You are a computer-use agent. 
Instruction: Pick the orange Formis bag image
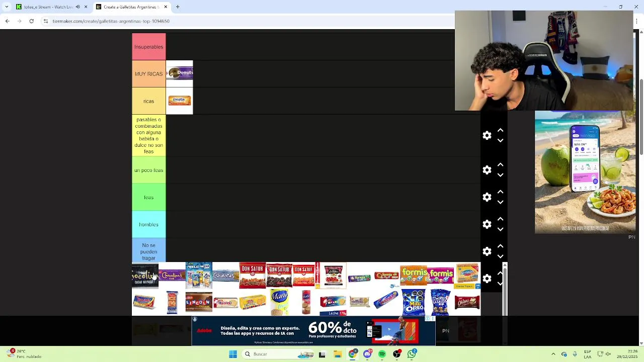point(414,276)
